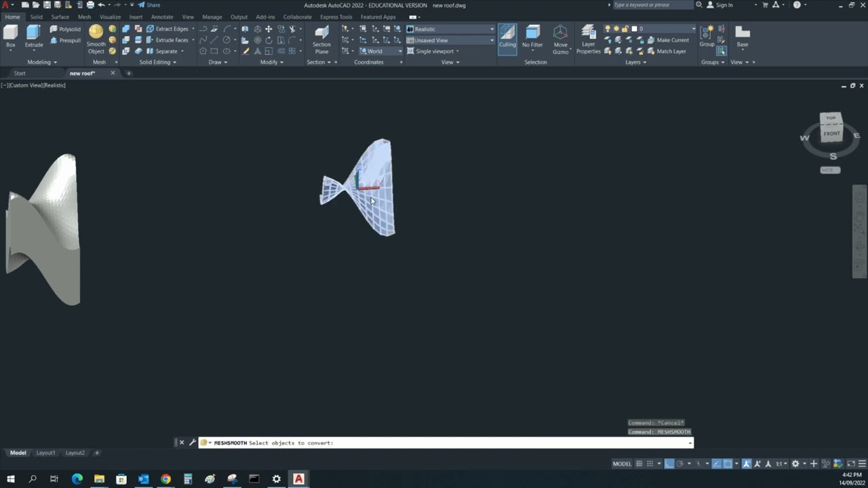Select the Move tool in Modify panel
Screen dimensions: 868x488
coord(269,29)
